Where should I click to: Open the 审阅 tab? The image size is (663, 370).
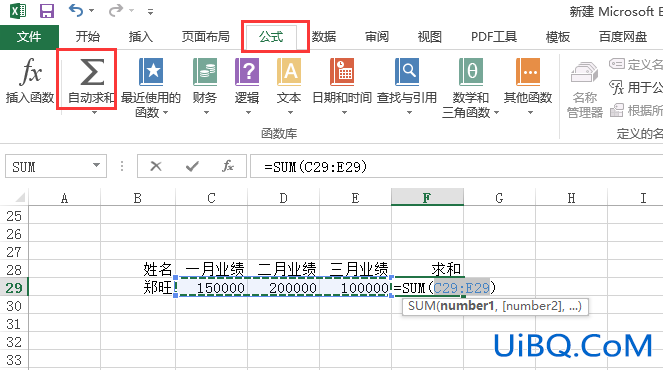coord(376,37)
